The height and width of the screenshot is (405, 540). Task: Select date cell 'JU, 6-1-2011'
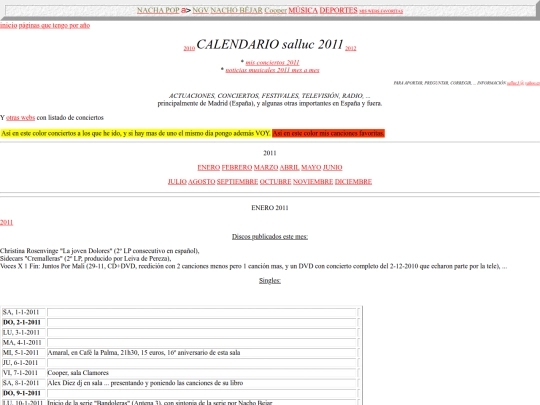(x=23, y=363)
